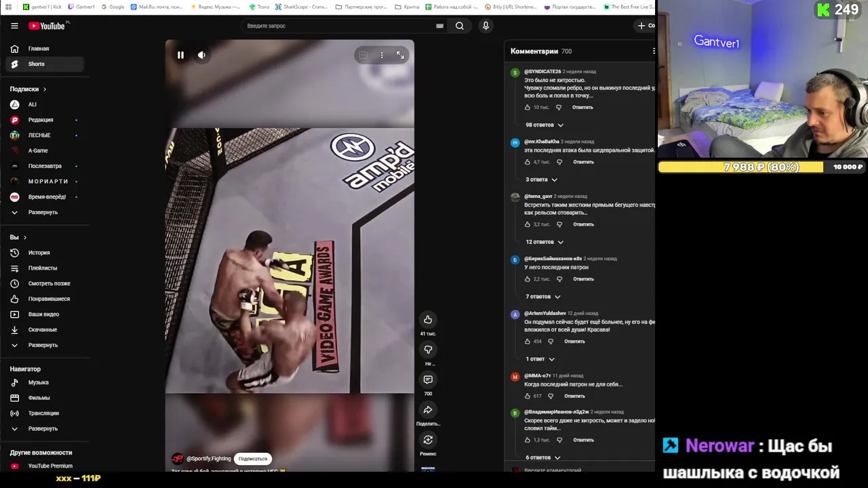Remix this Short
Screen dimensions: 868x488
coord(428,440)
